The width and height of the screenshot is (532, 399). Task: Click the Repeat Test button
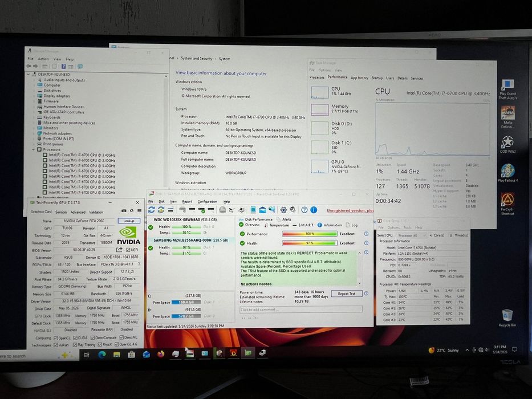click(x=347, y=294)
